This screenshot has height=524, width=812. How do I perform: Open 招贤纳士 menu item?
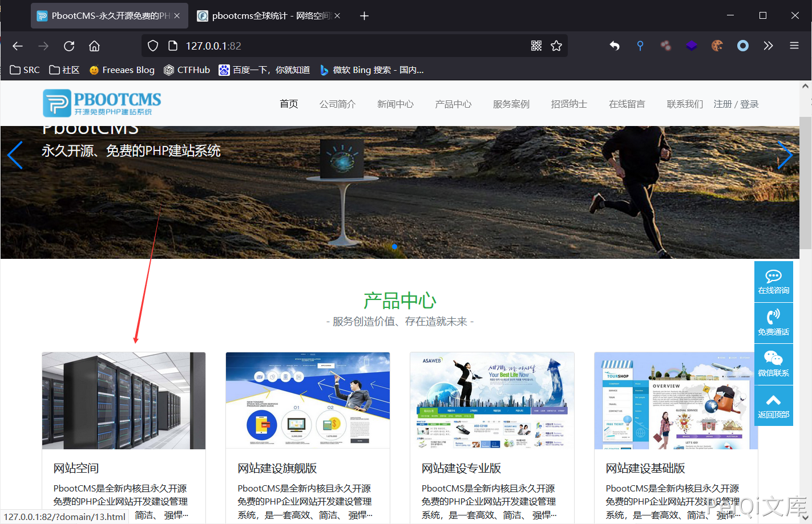click(x=569, y=104)
